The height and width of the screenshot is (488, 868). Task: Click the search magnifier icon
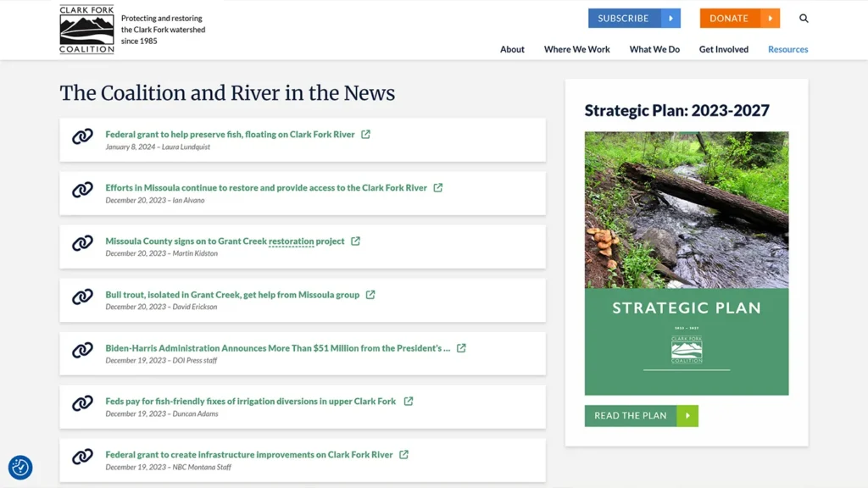(804, 19)
